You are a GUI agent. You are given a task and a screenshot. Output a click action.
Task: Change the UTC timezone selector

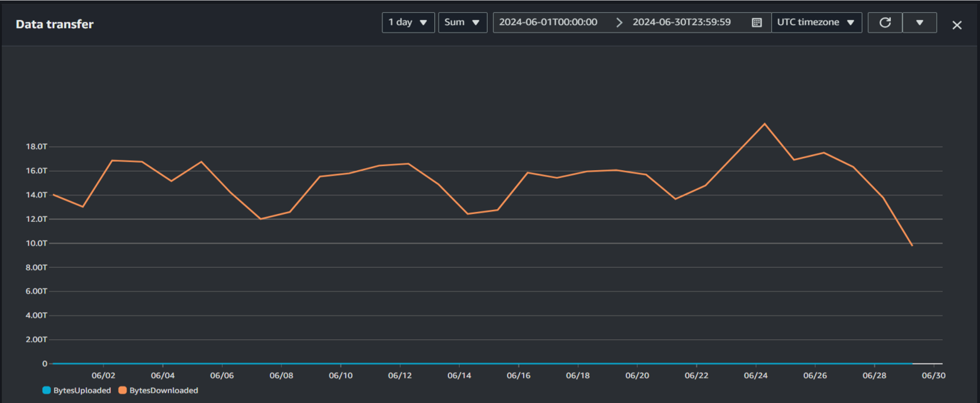pyautogui.click(x=816, y=23)
